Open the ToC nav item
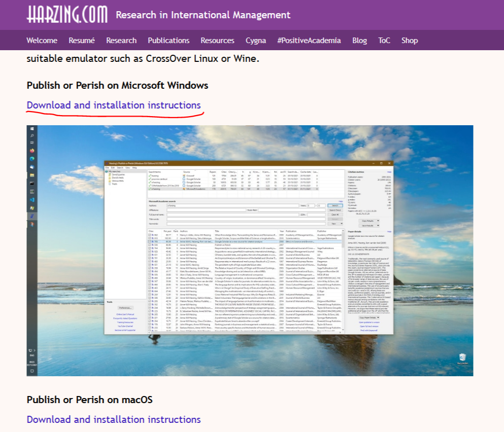Viewport: 504px width, 432px height. (x=384, y=41)
